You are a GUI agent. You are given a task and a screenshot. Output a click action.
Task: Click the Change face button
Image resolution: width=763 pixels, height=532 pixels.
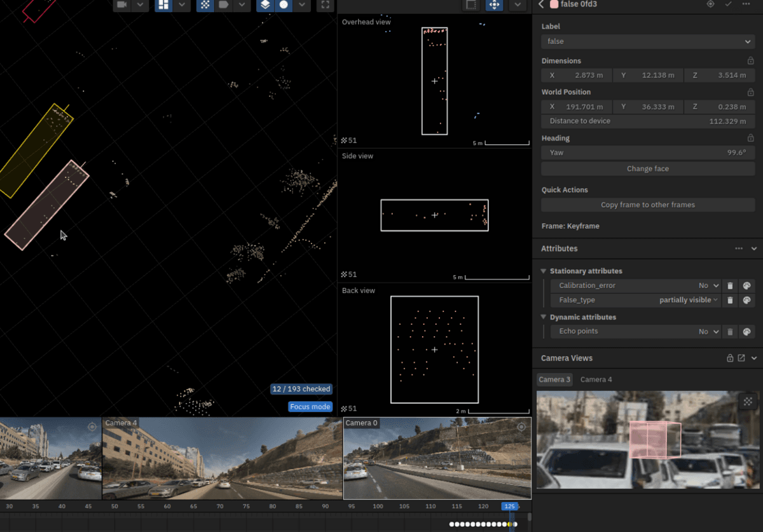point(648,168)
